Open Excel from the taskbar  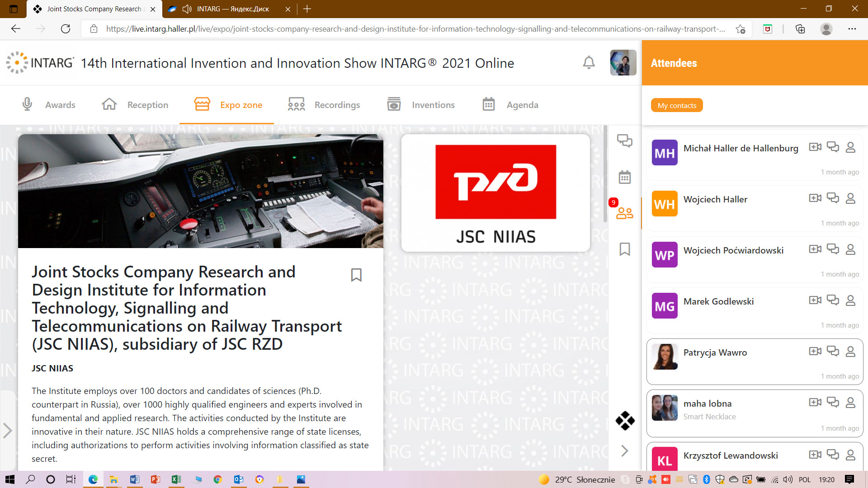tap(176, 479)
